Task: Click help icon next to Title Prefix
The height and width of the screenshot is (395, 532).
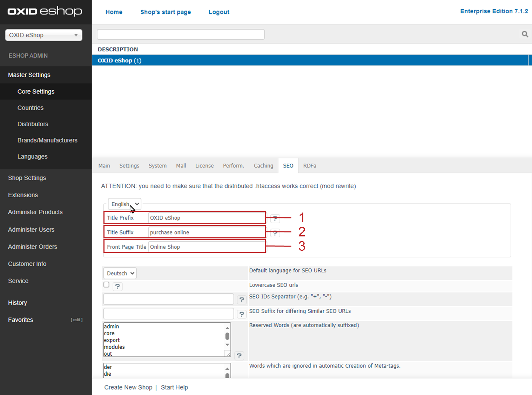Action: click(x=275, y=219)
